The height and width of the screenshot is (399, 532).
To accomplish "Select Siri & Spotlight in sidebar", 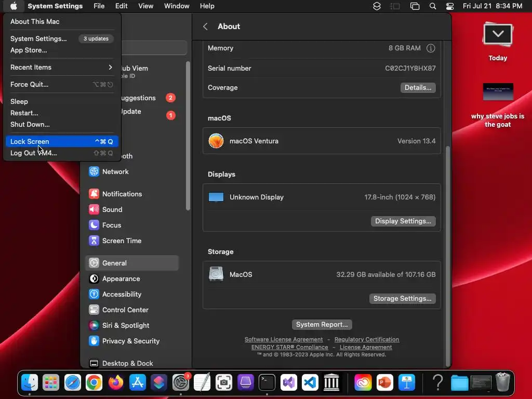I will coord(132,325).
